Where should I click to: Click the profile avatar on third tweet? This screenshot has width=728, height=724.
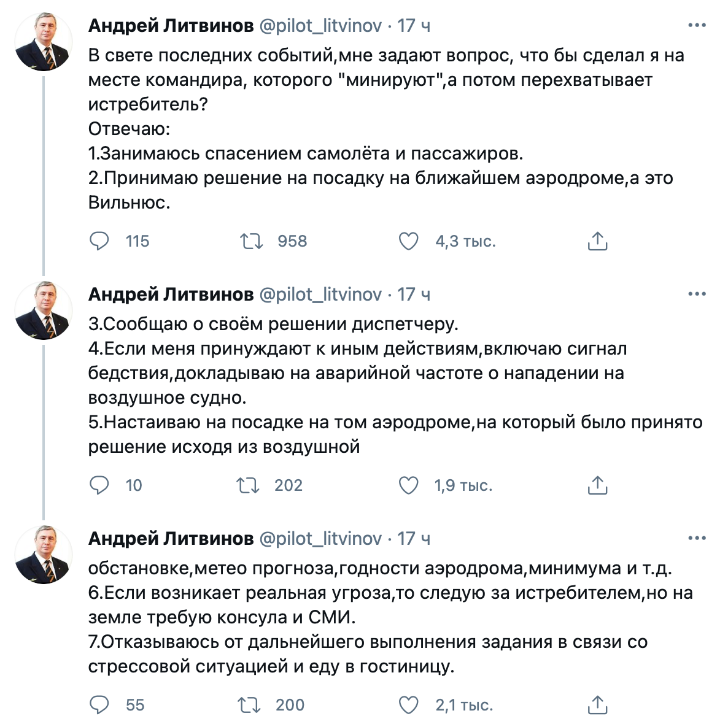pyautogui.click(x=44, y=554)
